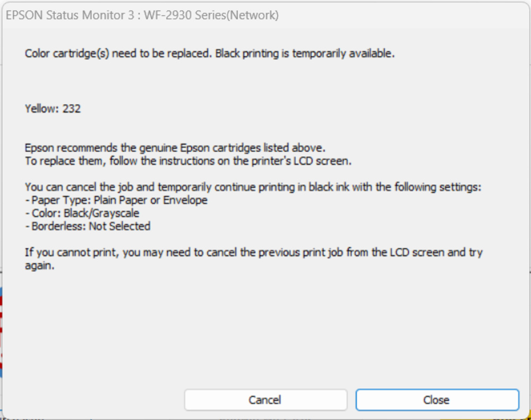The width and height of the screenshot is (531, 420).
Task: Click the 'Color cartridge(s) need to be replaced' message
Action: [x=118, y=54]
